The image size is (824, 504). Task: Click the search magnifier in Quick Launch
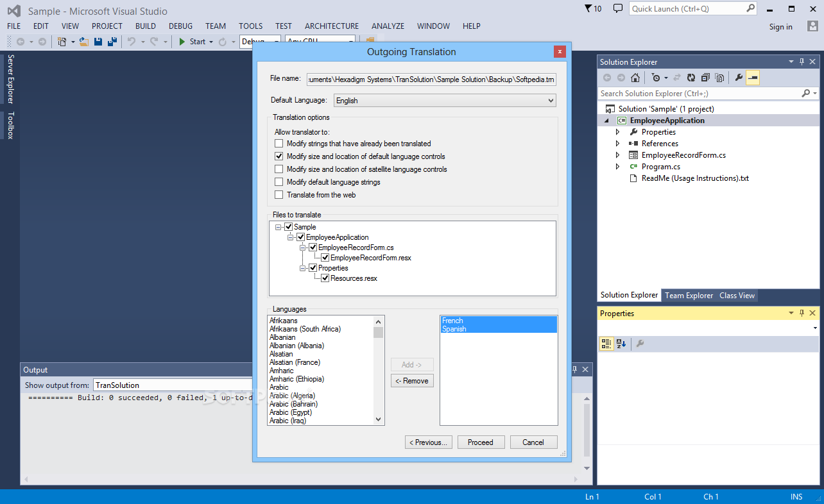click(750, 8)
